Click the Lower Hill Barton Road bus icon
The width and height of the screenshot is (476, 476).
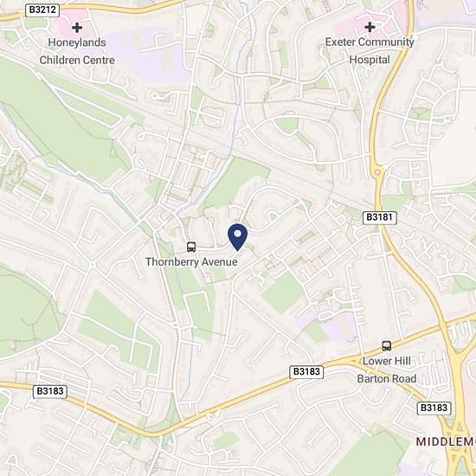(x=387, y=346)
